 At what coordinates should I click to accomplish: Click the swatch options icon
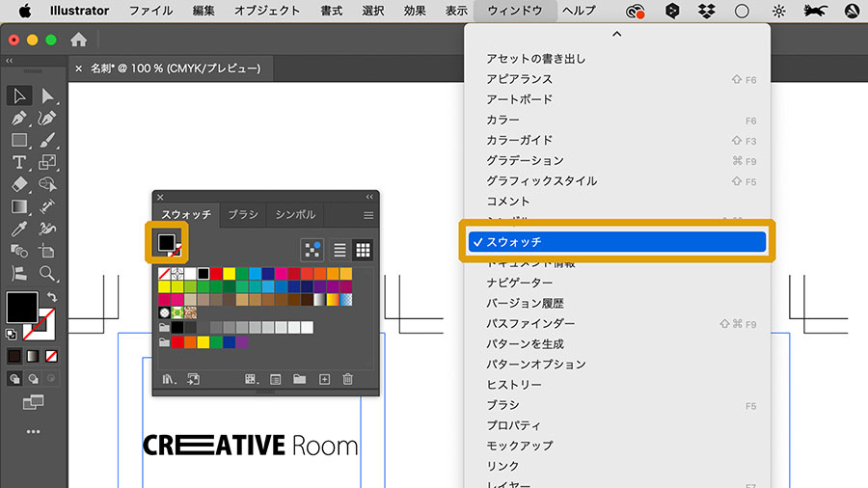coord(275,379)
